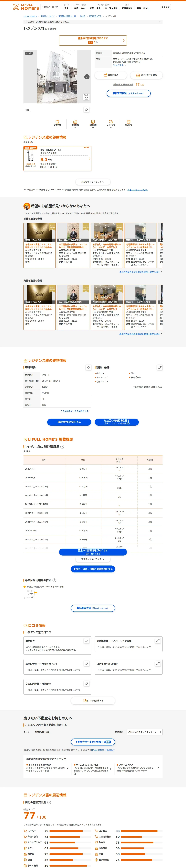Open 投資 in the top navigation
The height and width of the screenshot is (868, 186).
139,8
